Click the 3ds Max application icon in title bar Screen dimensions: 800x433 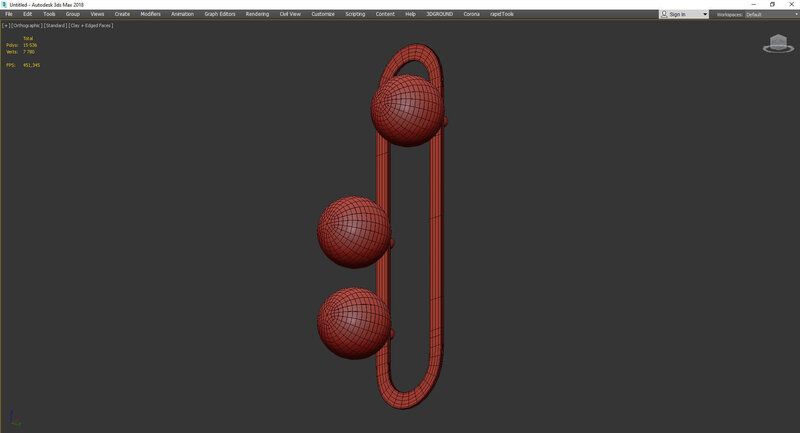pos(4,4)
